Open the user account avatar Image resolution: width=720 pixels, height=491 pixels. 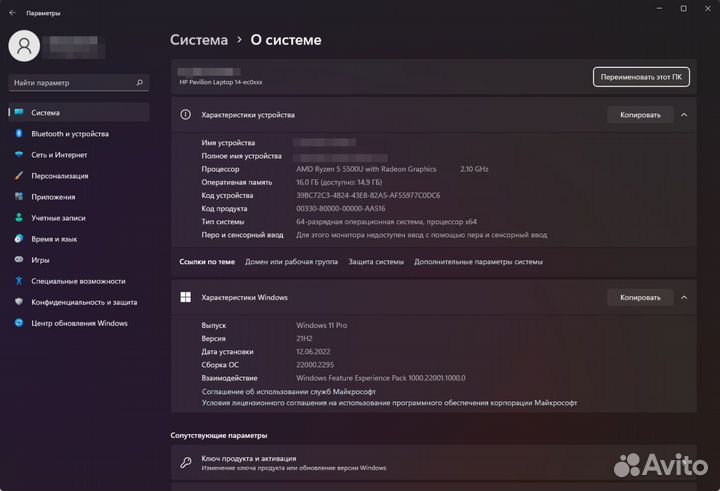pyautogui.click(x=24, y=45)
